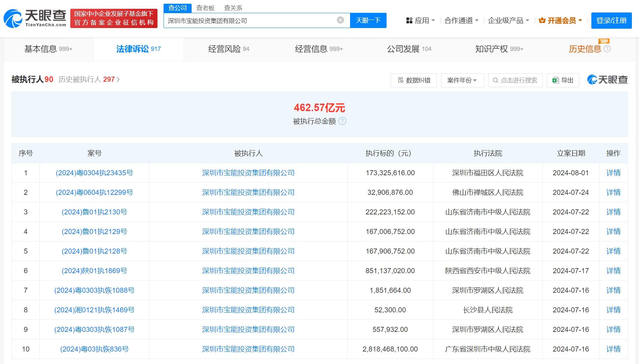639x364 pixels.
Task: Click the red 国家中小企业发展子基金 banner
Action: 114,18
